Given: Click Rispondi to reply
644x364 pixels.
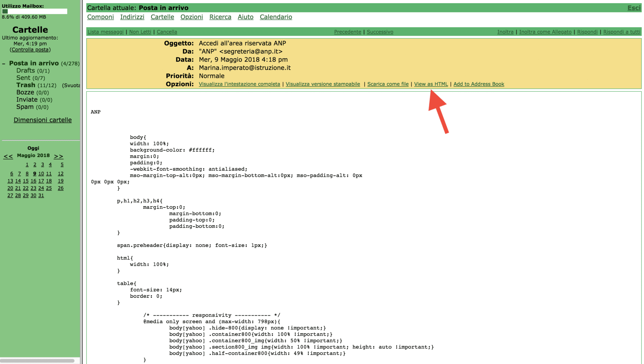Looking at the screenshot, I should click(587, 32).
